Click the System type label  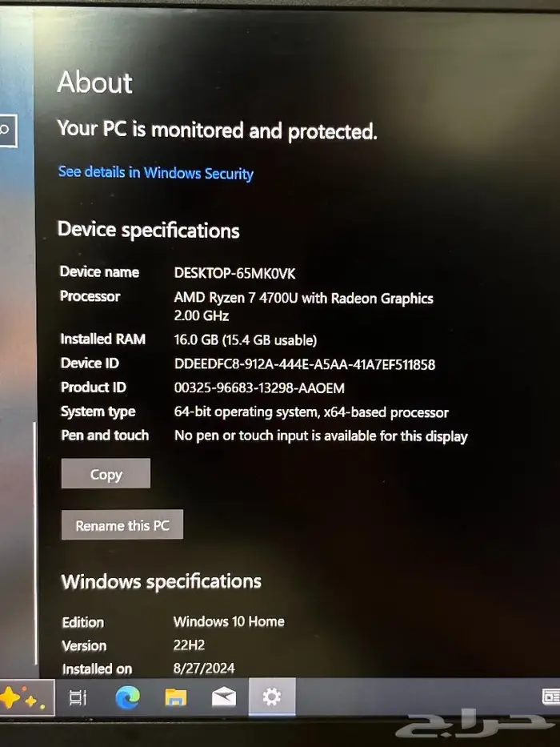tap(98, 412)
